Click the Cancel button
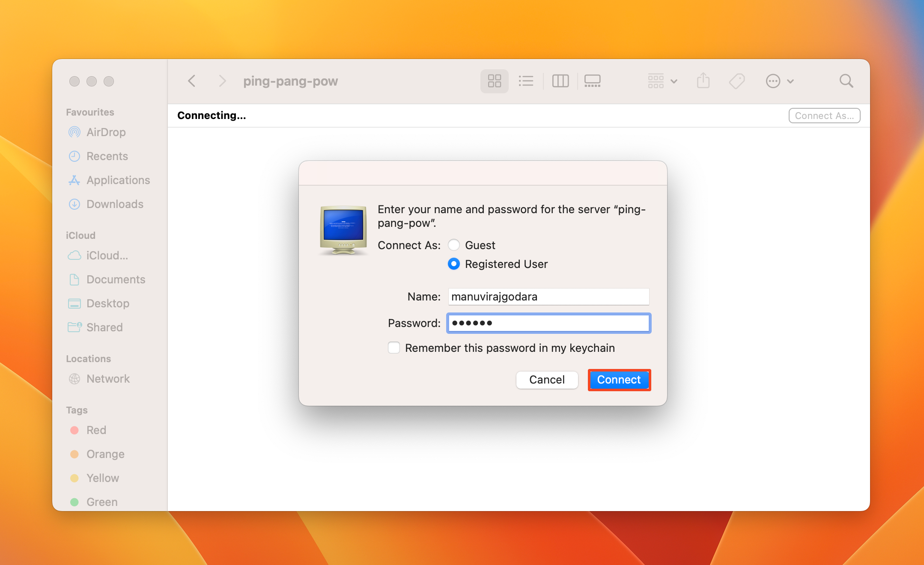Screen dimensions: 924x565 [x=546, y=380]
